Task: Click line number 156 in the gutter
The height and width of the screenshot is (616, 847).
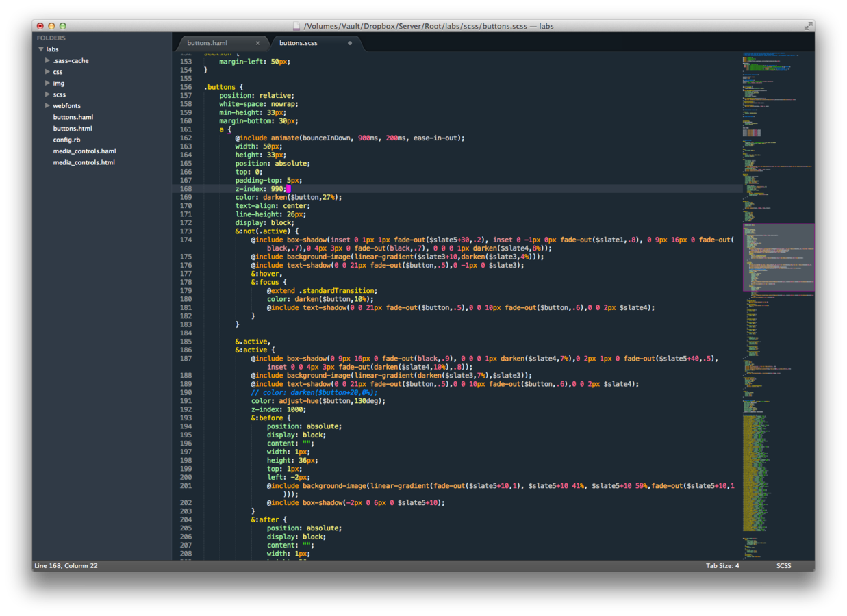Action: (x=186, y=87)
